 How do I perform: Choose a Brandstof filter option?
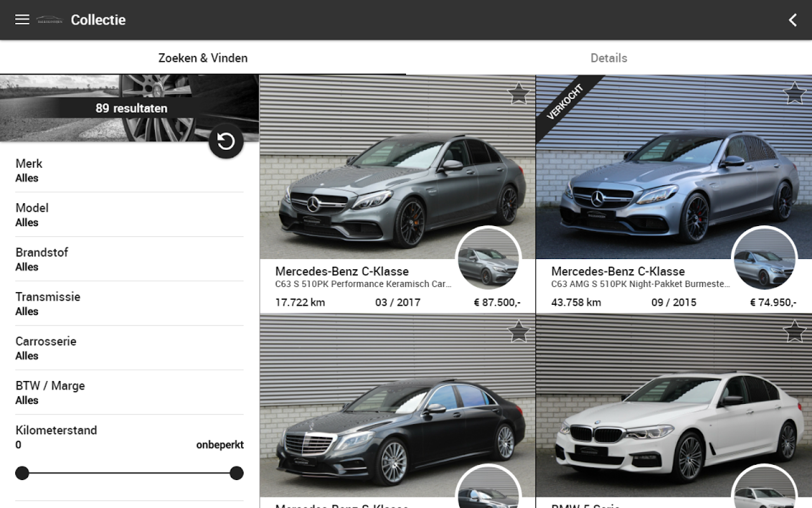pos(129,259)
